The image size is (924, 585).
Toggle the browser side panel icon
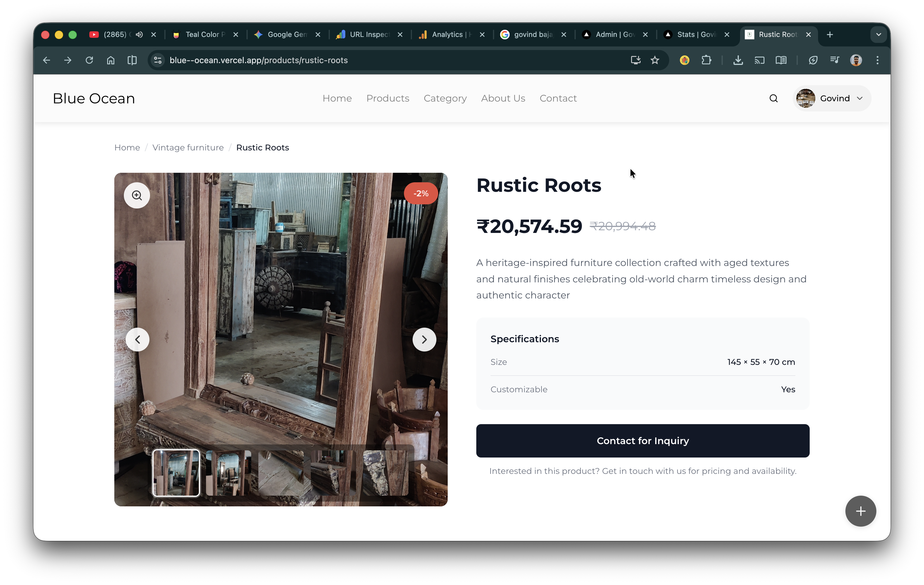click(x=132, y=60)
